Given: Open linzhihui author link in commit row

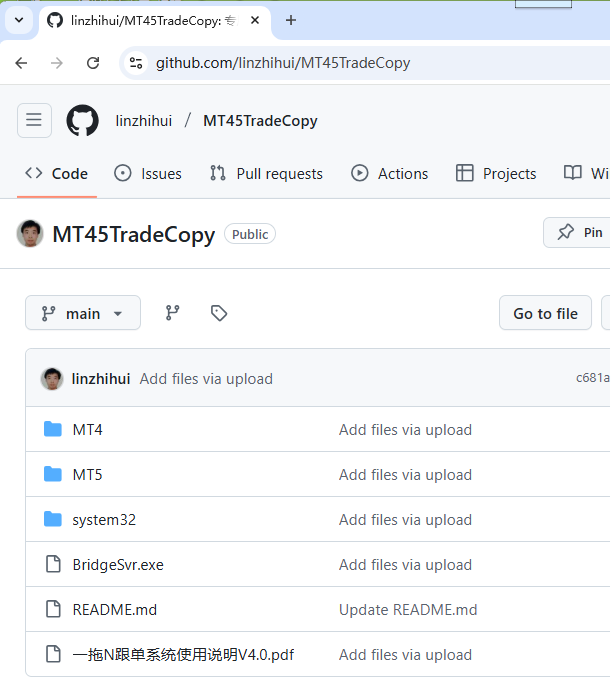Looking at the screenshot, I should click(101, 379).
